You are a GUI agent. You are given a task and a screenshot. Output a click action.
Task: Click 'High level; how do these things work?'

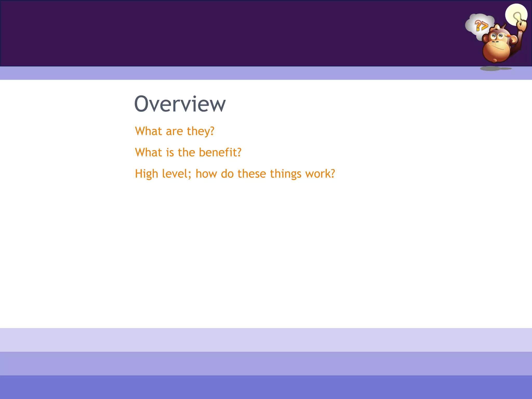(x=235, y=174)
